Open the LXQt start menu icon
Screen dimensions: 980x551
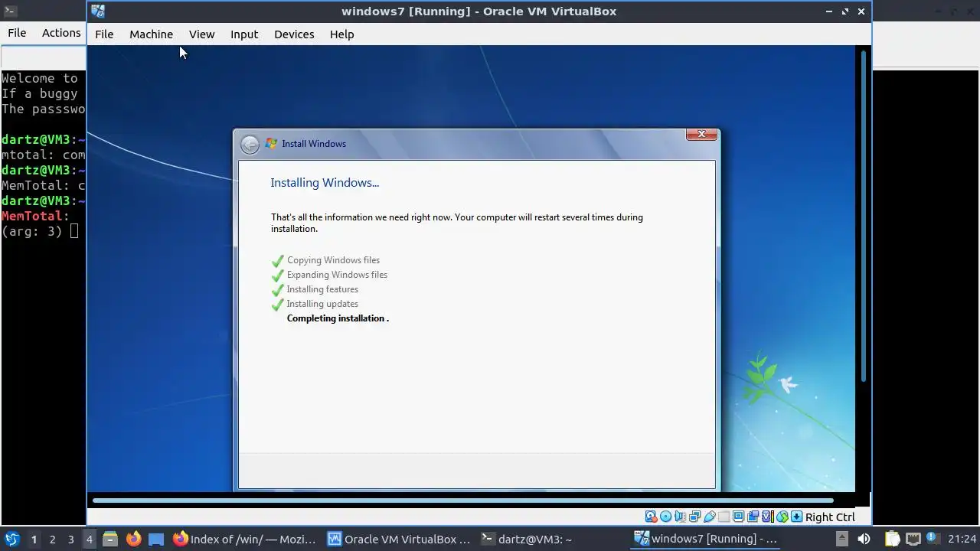[11, 539]
